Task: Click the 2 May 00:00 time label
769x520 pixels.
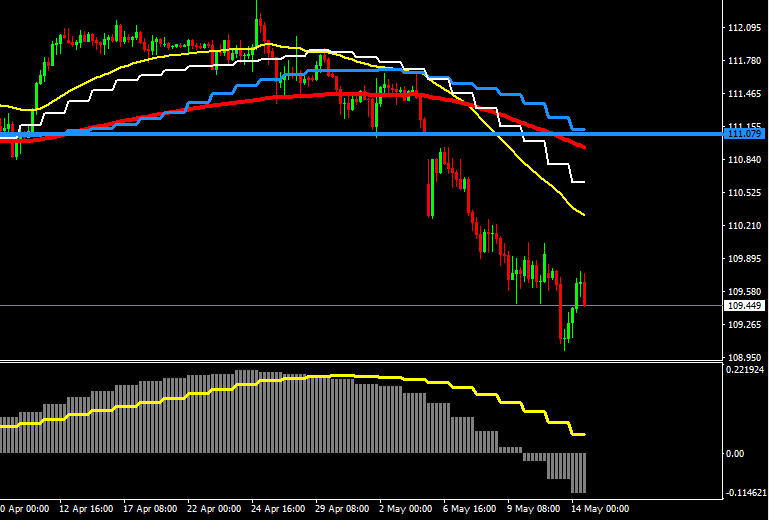Action: click(406, 509)
